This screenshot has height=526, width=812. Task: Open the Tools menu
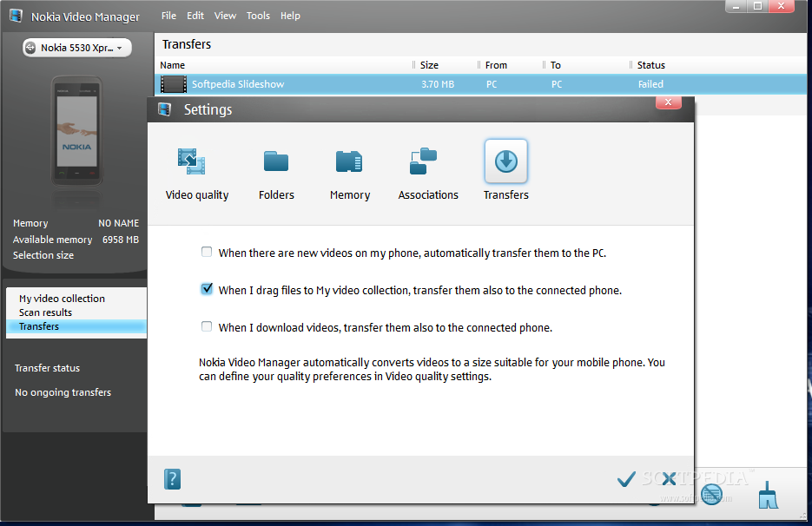point(258,16)
